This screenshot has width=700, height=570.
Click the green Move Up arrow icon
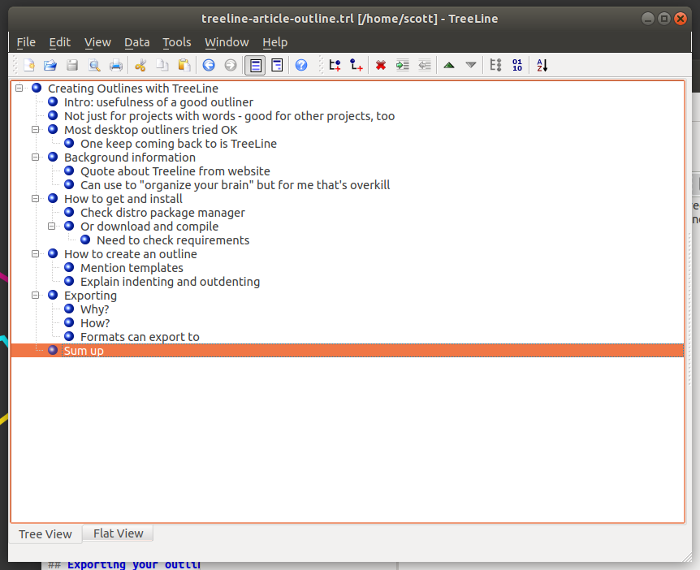pyautogui.click(x=448, y=65)
